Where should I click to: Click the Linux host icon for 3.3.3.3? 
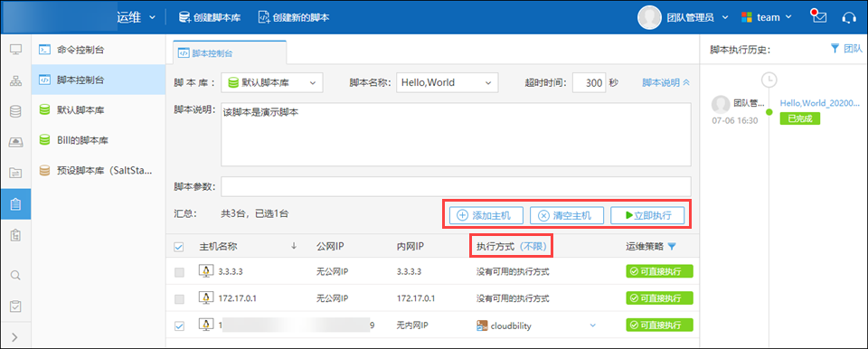pyautogui.click(x=206, y=271)
